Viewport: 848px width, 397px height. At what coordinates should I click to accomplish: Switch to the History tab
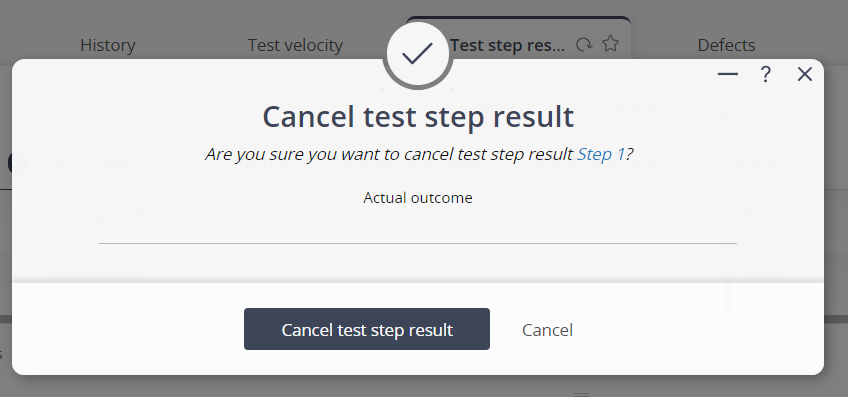[108, 45]
